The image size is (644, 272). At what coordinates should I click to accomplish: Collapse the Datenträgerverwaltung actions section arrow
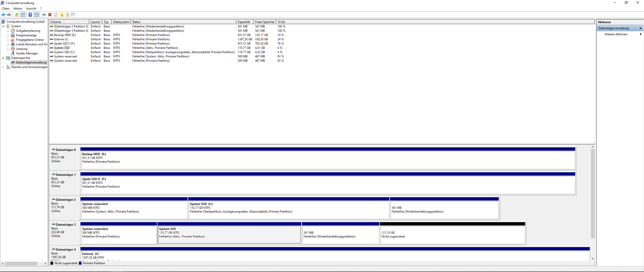pos(640,28)
